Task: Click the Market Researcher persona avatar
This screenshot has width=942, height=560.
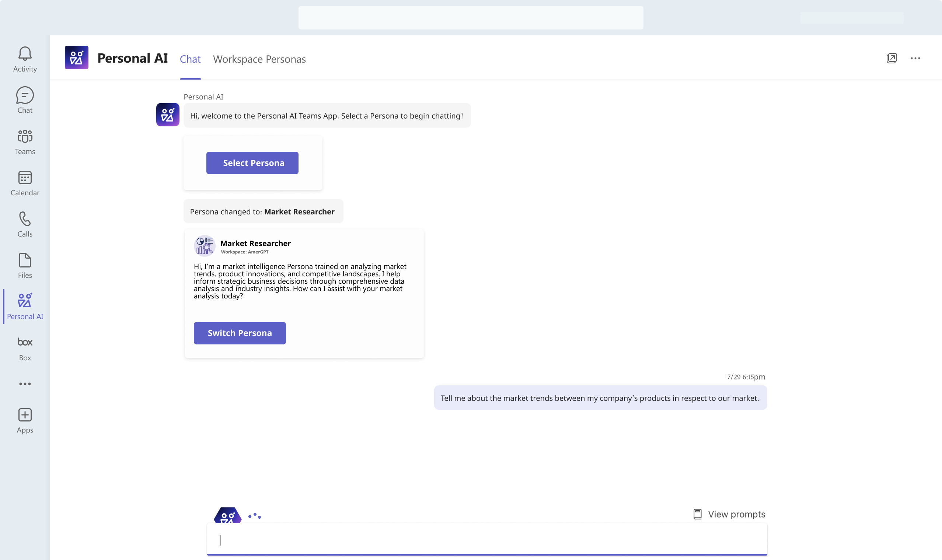Action: (x=205, y=246)
